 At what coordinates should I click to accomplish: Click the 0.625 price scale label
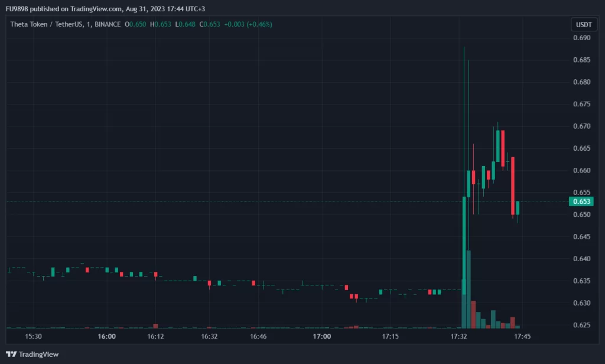582,325
